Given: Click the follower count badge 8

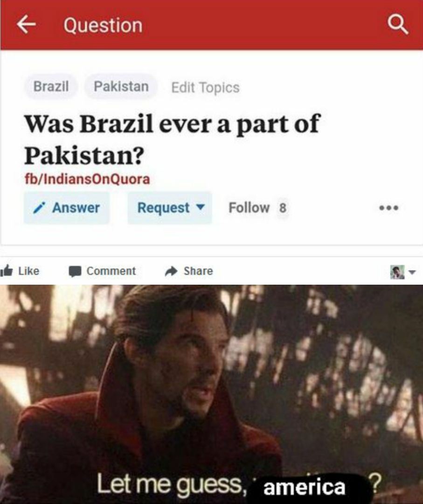Looking at the screenshot, I should pos(283,208).
